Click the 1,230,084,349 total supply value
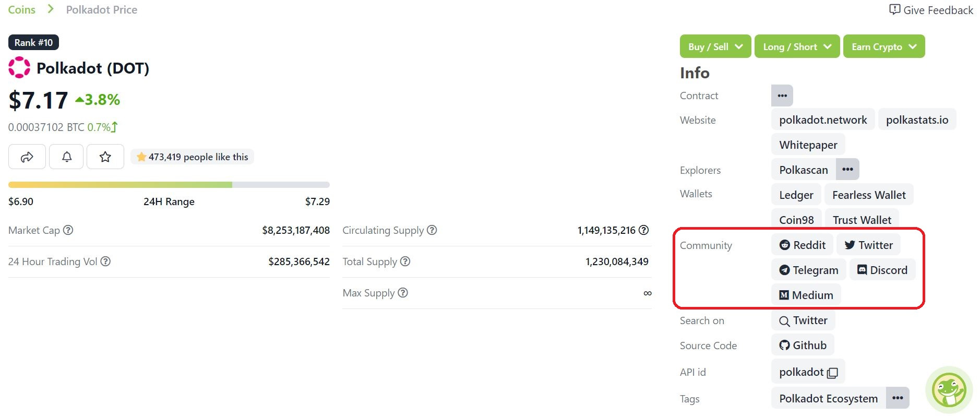Viewport: 980px width, 416px height. [617, 262]
